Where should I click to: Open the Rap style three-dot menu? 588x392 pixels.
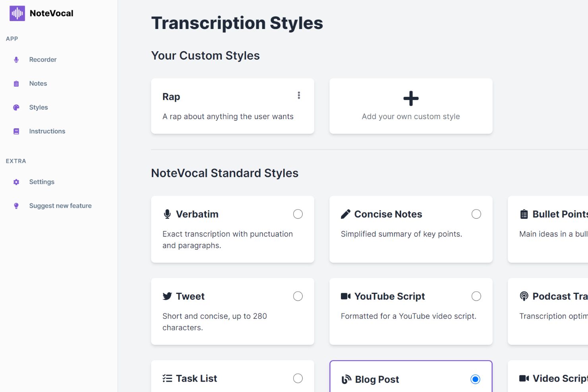(x=299, y=95)
